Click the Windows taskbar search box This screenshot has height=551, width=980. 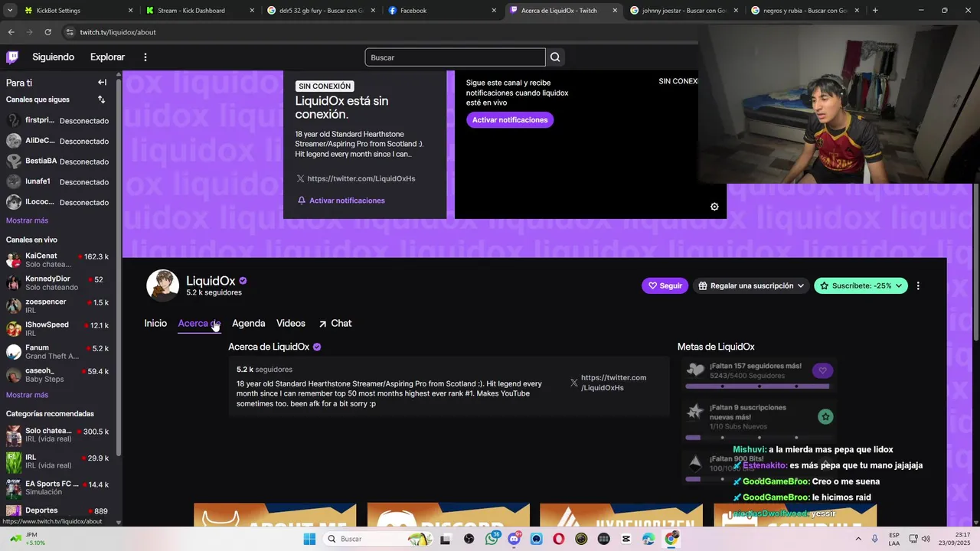click(378, 539)
